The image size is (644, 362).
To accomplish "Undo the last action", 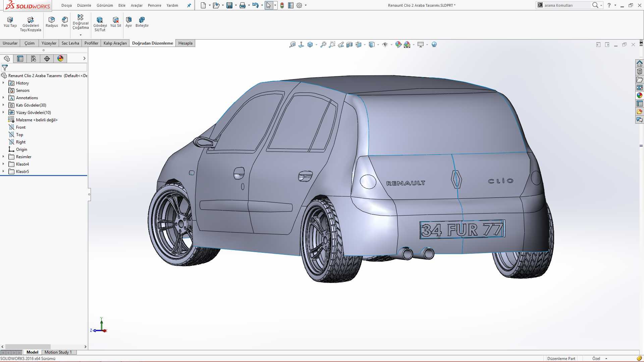I will [256, 5].
